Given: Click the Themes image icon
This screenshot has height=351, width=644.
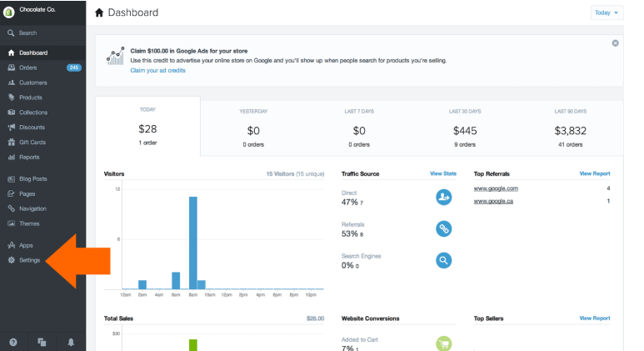Looking at the screenshot, I should [11, 223].
